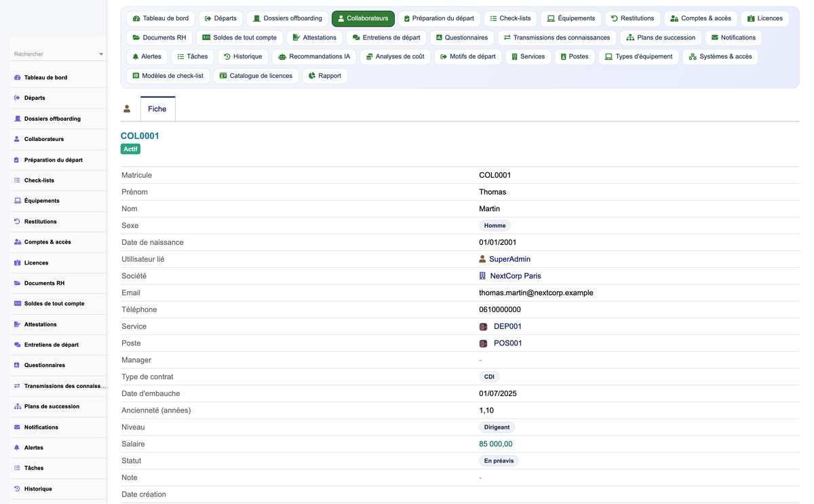Click the Notifications envelope icon in sidebar
Screen dimensions: 814x504
(17, 427)
